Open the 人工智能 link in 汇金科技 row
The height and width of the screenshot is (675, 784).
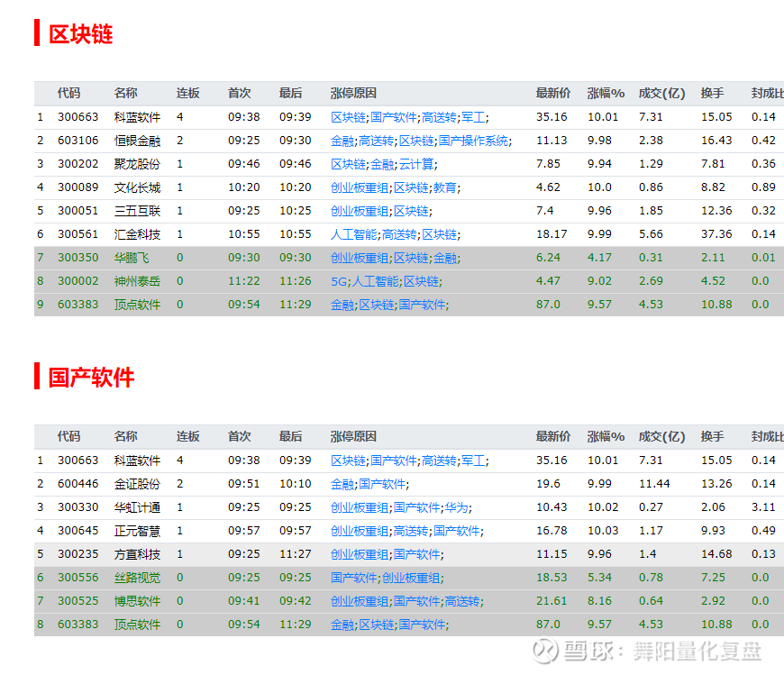click(354, 234)
